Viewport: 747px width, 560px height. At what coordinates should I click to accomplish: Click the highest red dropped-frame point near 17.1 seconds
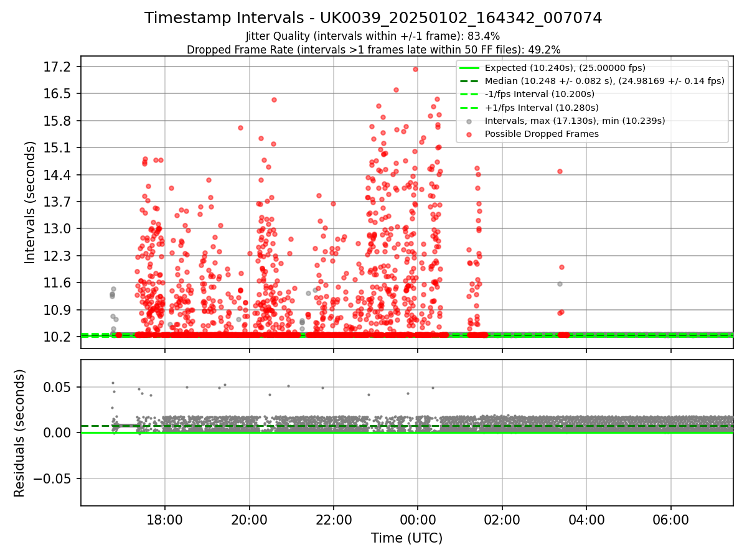point(415,69)
